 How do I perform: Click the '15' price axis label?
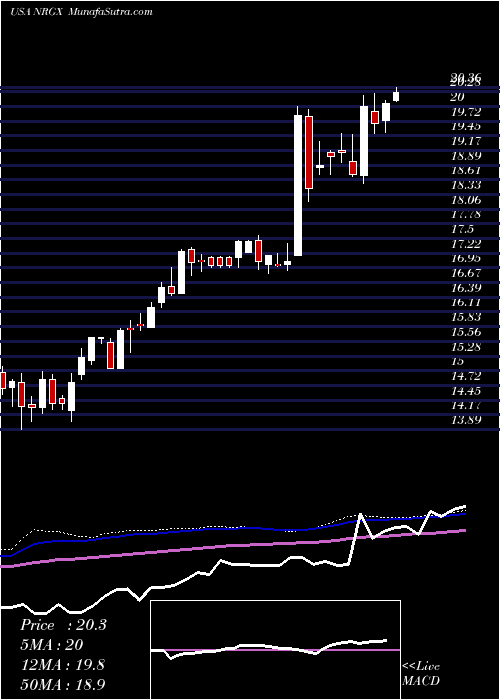coord(457,361)
